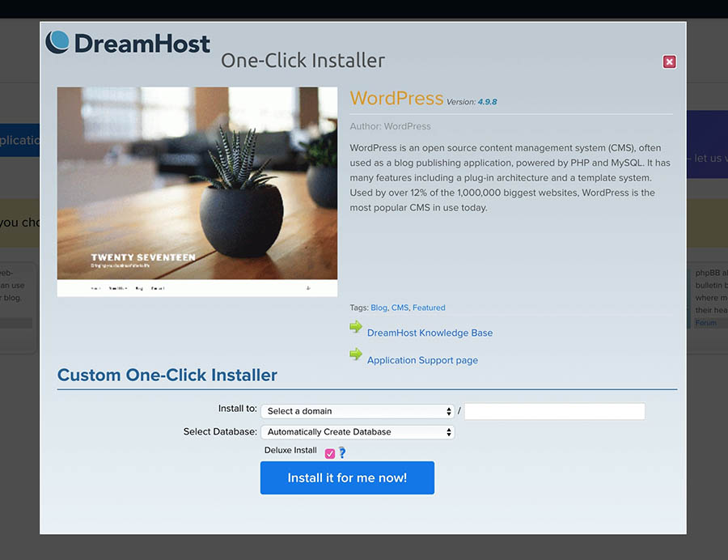Click green arrow beside DreamHost Knowledge Base
The image size is (728, 560).
tap(356, 327)
